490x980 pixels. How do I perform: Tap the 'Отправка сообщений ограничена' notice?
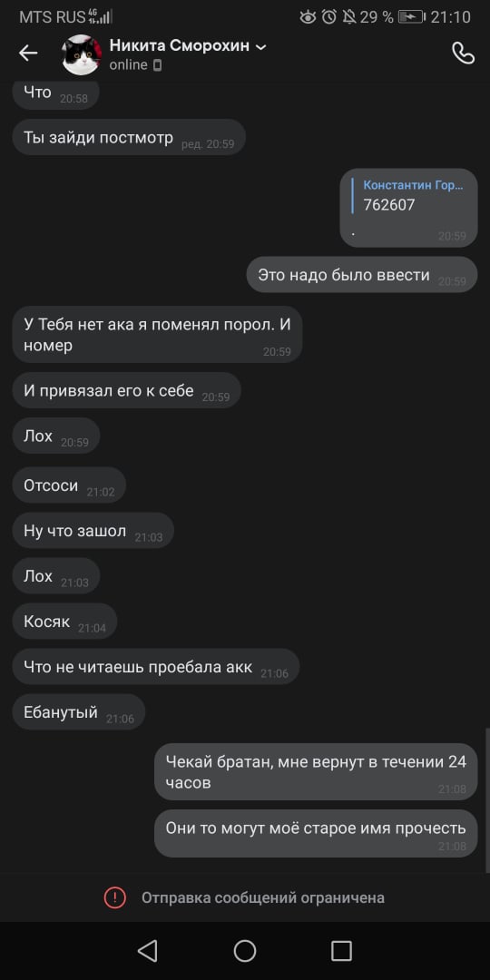262,898
